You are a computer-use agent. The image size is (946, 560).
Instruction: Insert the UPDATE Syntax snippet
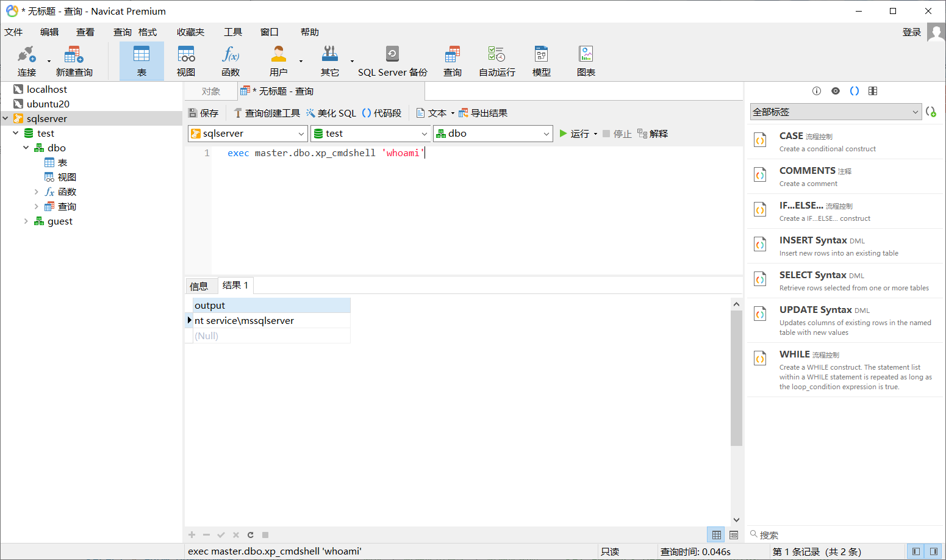[845, 320]
